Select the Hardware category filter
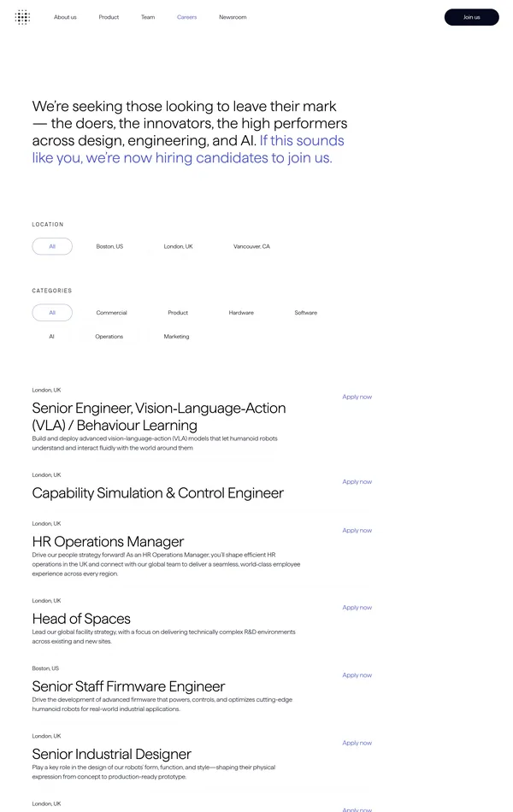The width and height of the screenshot is (513, 812). [241, 313]
